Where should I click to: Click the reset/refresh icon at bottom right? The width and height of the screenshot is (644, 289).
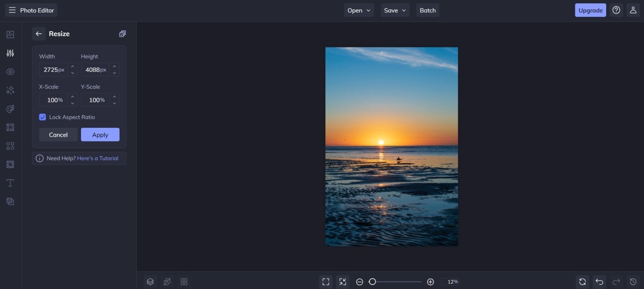[x=582, y=282]
